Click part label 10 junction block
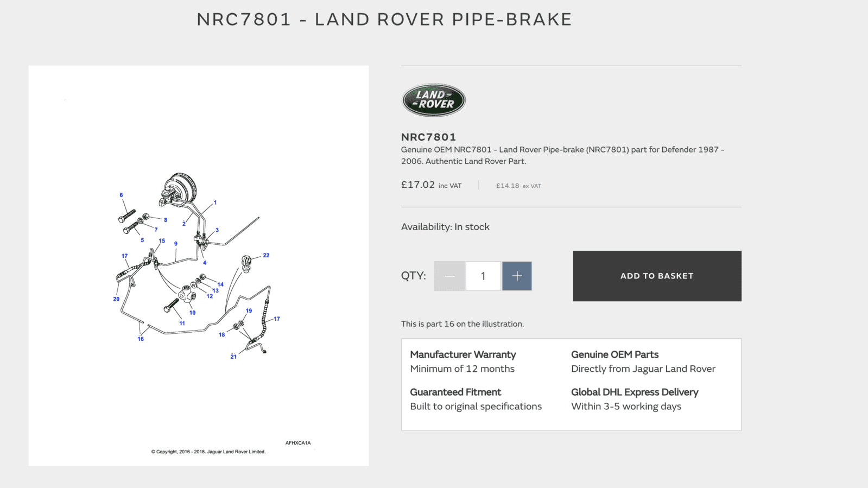The image size is (868, 488). [x=192, y=313]
